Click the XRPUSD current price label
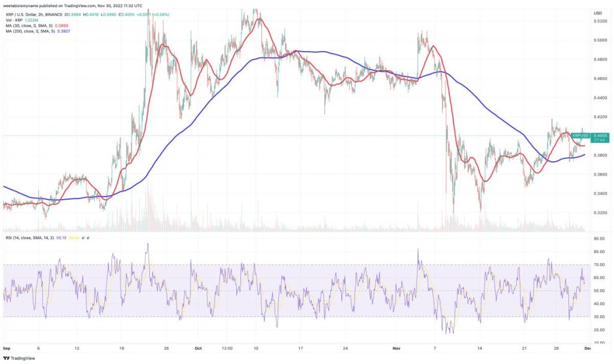The width and height of the screenshot is (614, 364). [x=580, y=136]
